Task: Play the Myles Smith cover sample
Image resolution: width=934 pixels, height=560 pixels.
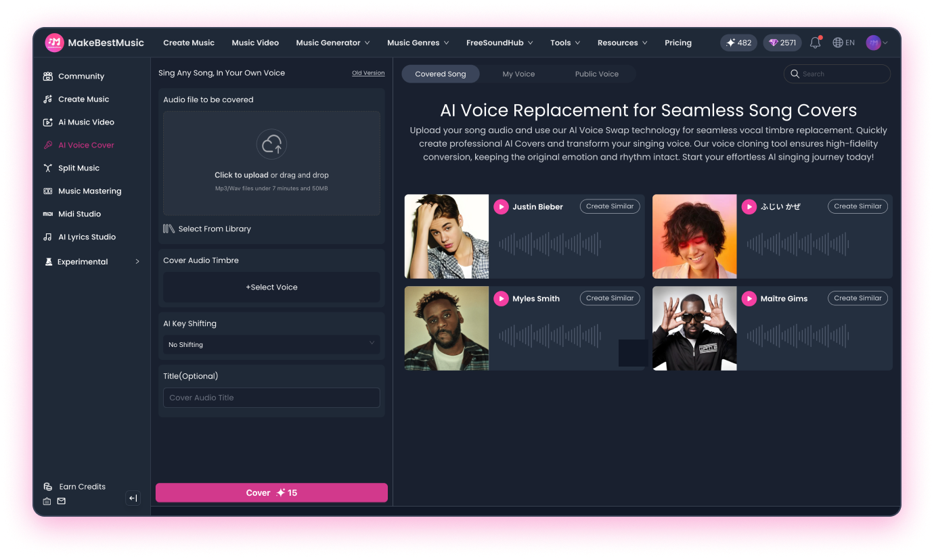Action: coord(501,298)
